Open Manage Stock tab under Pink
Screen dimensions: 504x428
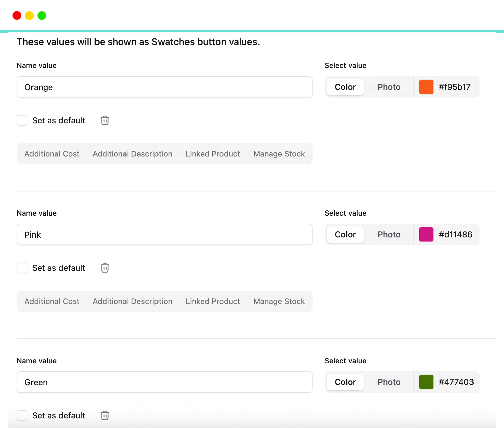click(x=279, y=301)
